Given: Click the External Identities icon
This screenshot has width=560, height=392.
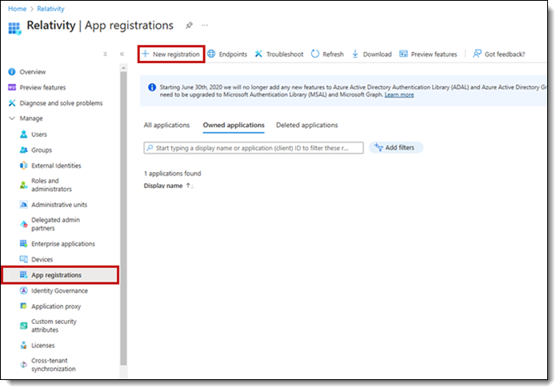Looking at the screenshot, I should pos(23,166).
